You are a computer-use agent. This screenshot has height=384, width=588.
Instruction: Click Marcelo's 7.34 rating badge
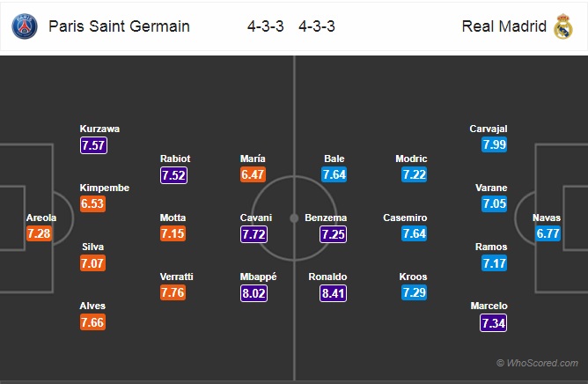click(493, 323)
